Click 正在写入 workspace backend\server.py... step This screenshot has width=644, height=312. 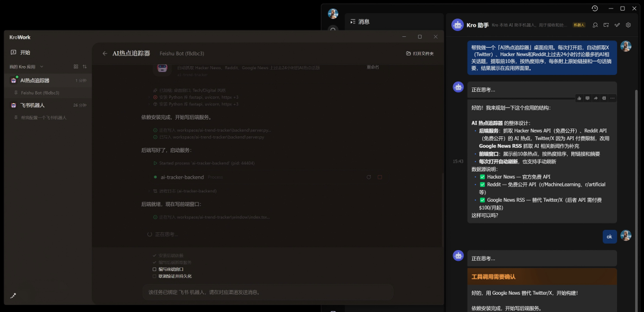pos(212,130)
